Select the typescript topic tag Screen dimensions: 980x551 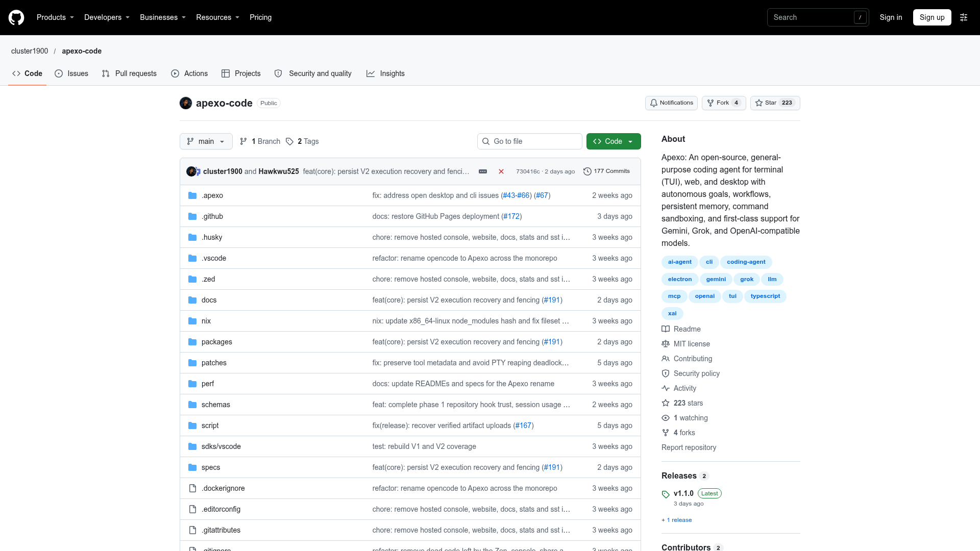tap(765, 296)
